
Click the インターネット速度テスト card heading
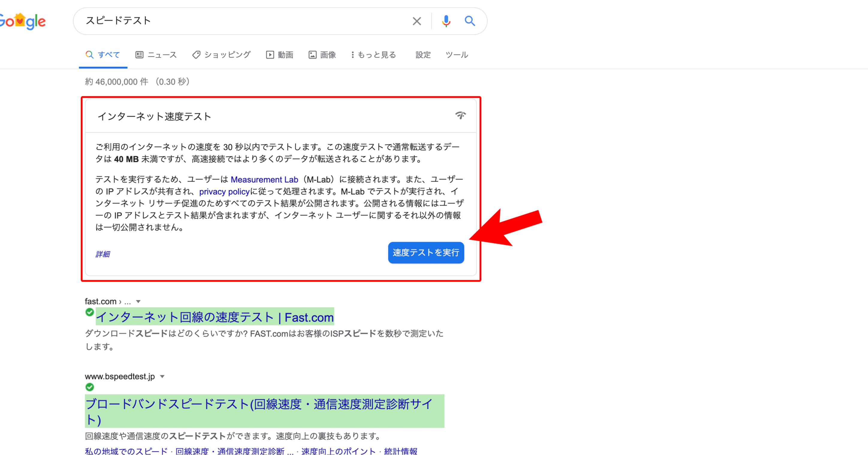pos(154,116)
